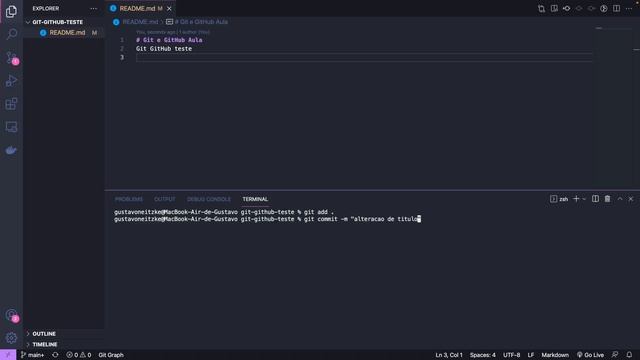Open the Explorer view in activity bar
The height and width of the screenshot is (360, 640).
pyautogui.click(x=11, y=11)
